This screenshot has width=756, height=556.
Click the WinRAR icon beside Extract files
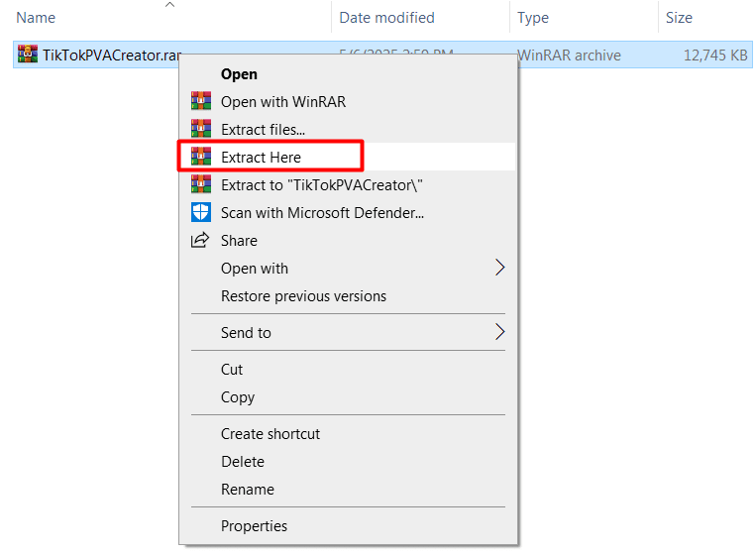(201, 129)
